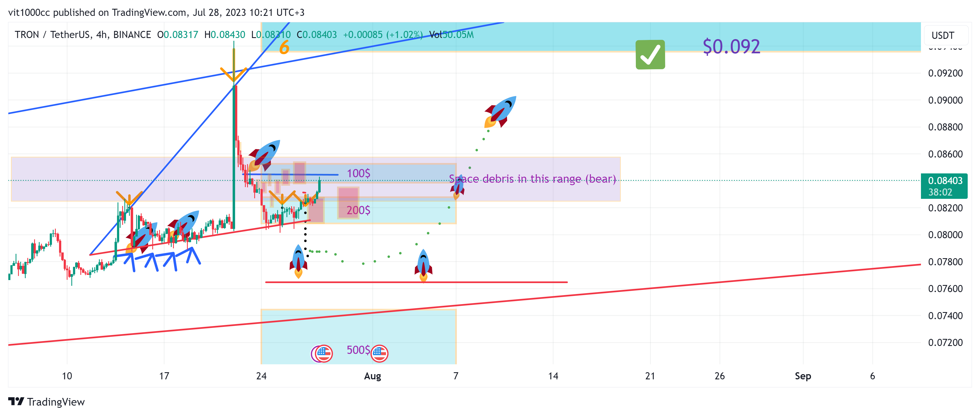Click the 17 date label on time axis
The height and width of the screenshot is (416, 980).
[x=164, y=376]
